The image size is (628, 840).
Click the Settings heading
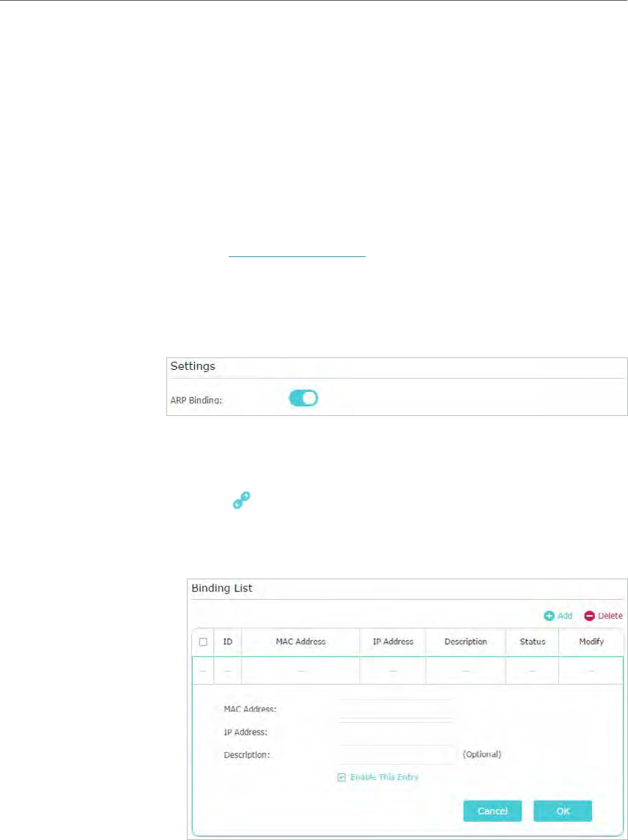click(193, 367)
